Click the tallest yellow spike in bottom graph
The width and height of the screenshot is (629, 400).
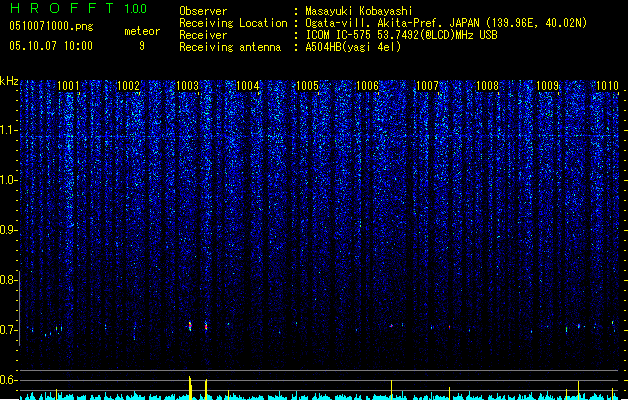click(190, 388)
